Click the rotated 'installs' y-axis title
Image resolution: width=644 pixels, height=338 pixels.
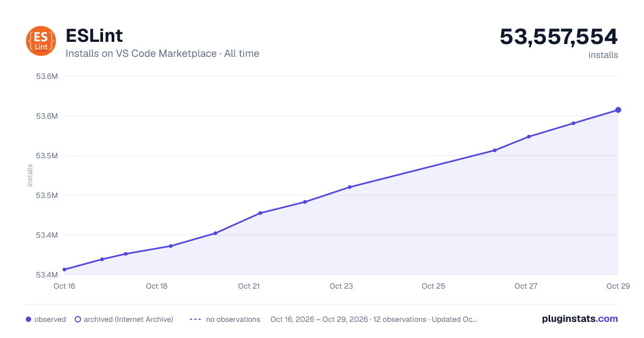pyautogui.click(x=30, y=175)
